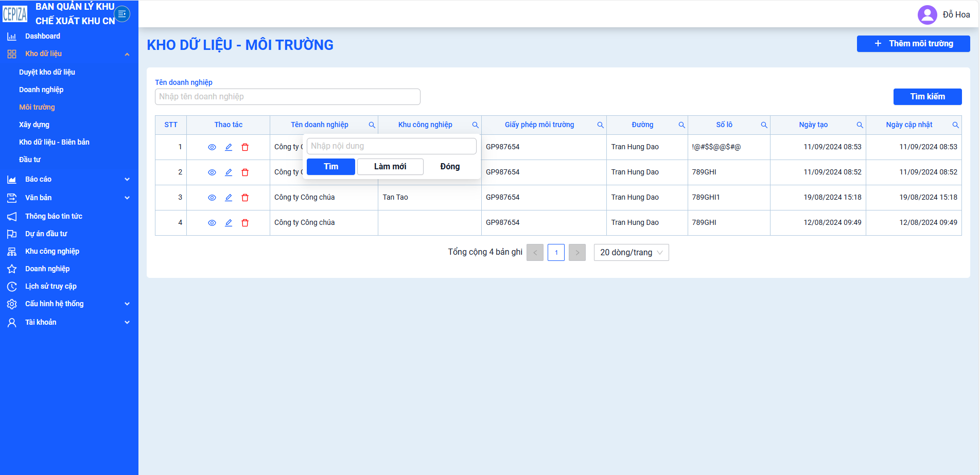The image size is (980, 475).
Task: Click Làm mới in the filter popup
Action: pos(390,167)
